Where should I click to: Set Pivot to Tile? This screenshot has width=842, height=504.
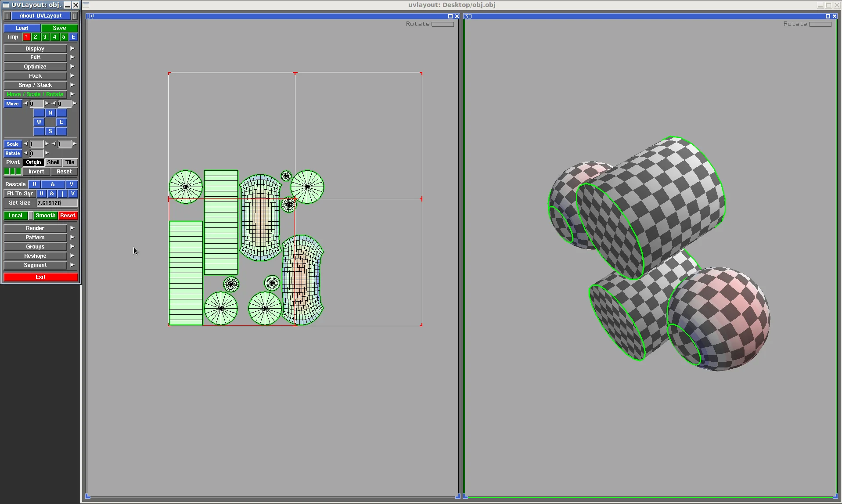70,162
